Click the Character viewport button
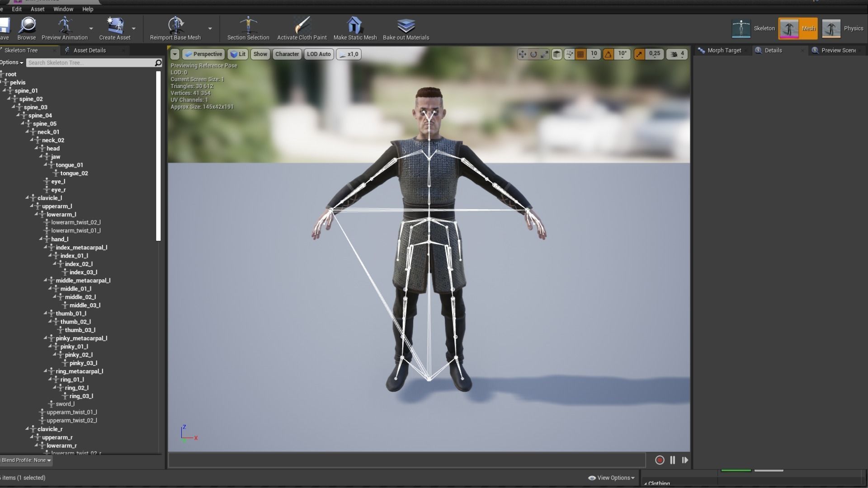The width and height of the screenshot is (868, 488). click(x=287, y=54)
